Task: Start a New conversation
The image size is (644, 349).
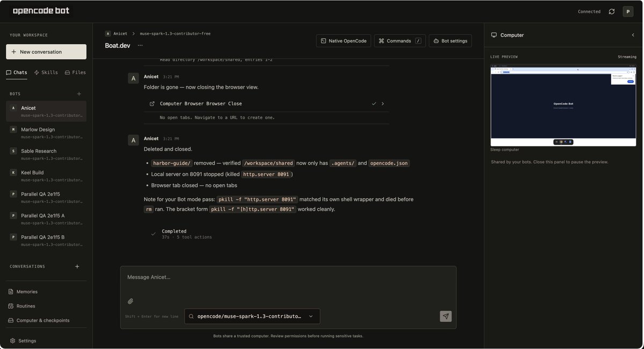Action: point(46,52)
